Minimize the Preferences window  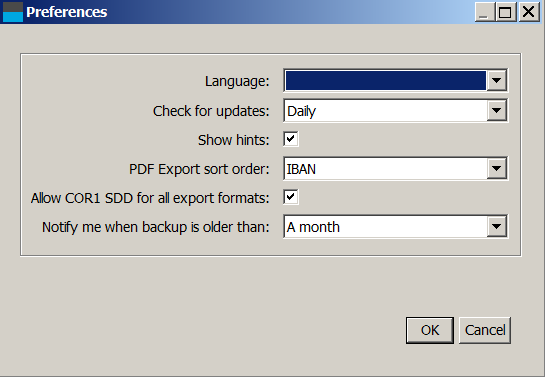485,12
